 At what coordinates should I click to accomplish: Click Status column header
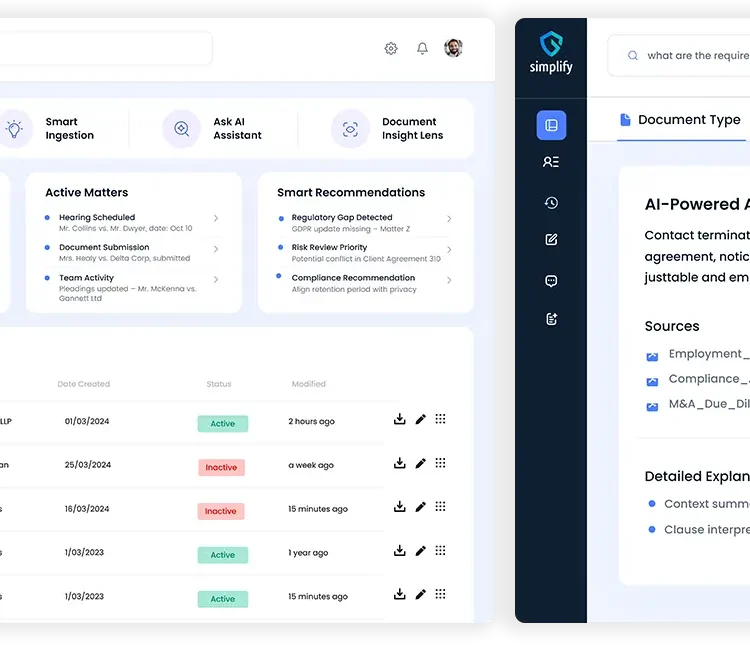(219, 384)
